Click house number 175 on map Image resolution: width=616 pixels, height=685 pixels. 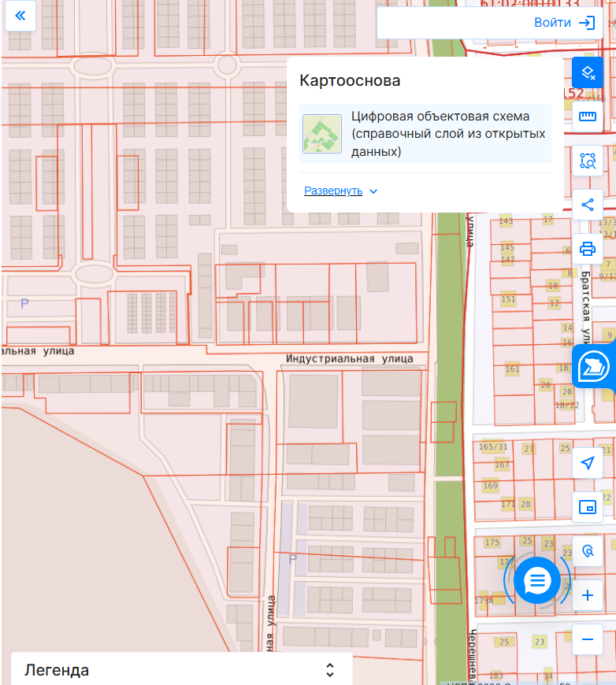pyautogui.click(x=492, y=542)
